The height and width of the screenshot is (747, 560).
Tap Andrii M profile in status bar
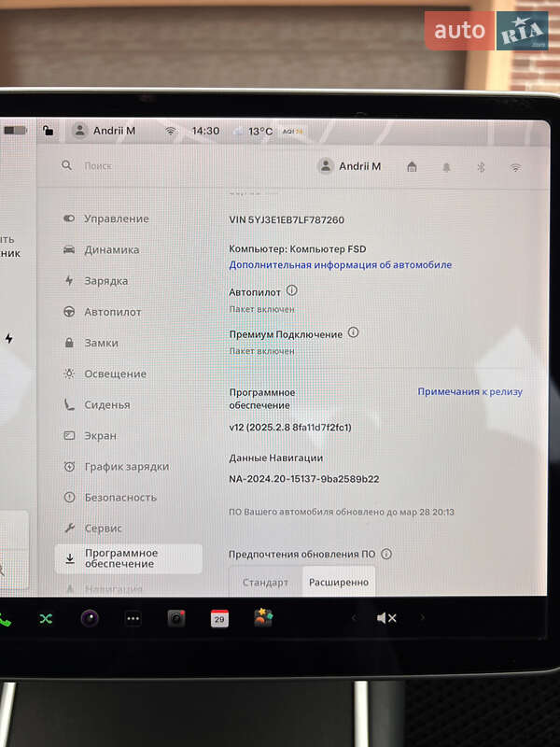[104, 131]
